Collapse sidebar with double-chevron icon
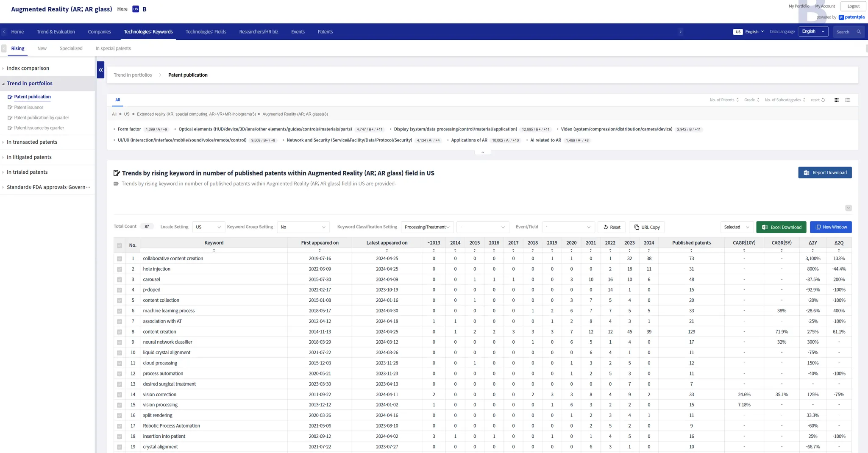 100,70
